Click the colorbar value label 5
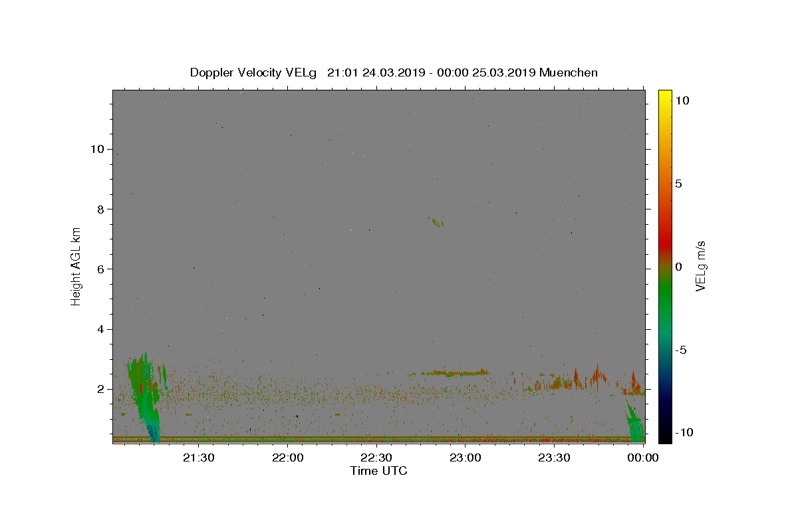Screen dimensions: 798x532 pos(679,184)
